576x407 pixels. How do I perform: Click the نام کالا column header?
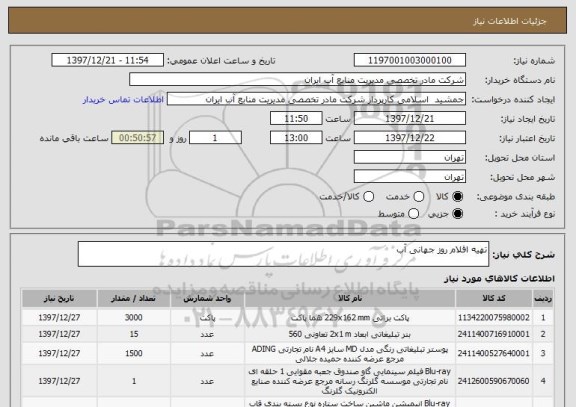pyautogui.click(x=350, y=298)
